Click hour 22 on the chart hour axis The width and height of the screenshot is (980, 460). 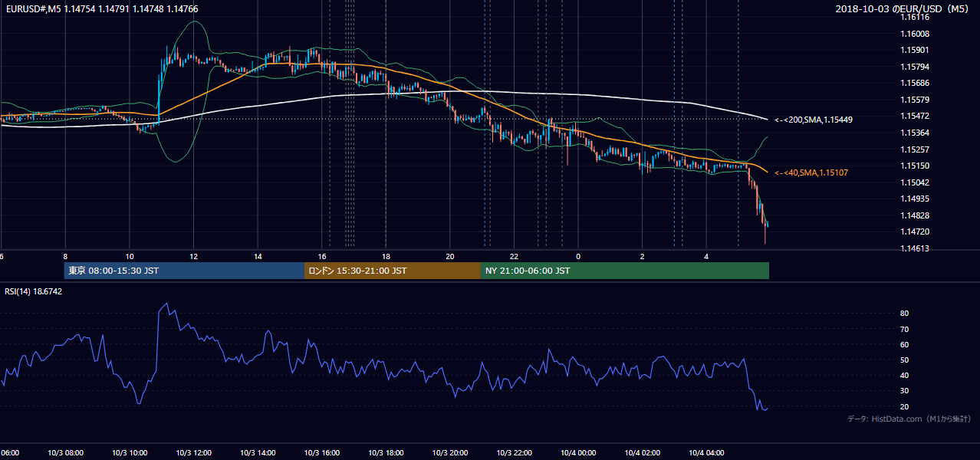pos(515,256)
